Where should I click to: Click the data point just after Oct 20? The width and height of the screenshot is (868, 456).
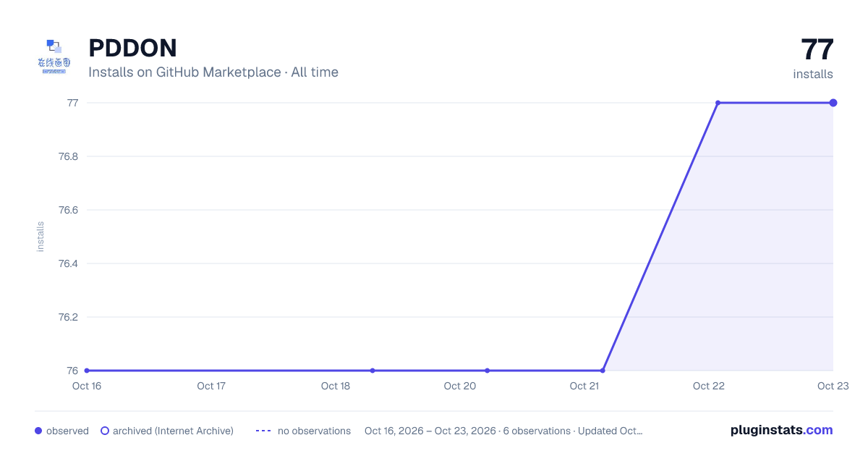tap(488, 371)
